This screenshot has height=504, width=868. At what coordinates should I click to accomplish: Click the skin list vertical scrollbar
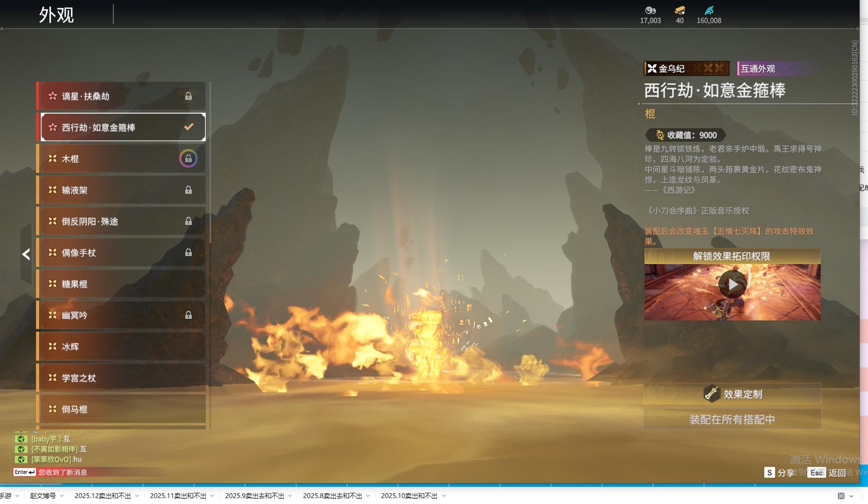coord(210,161)
